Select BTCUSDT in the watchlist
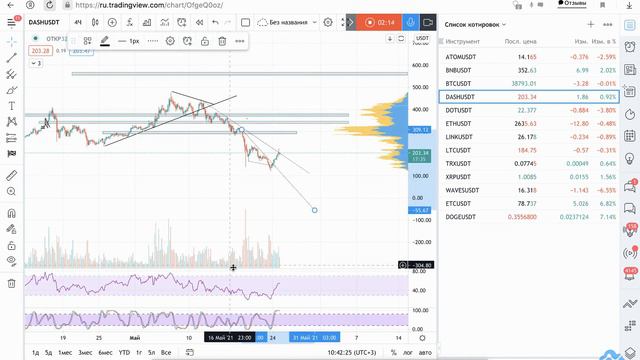This screenshot has width=640, height=360. tap(529, 83)
